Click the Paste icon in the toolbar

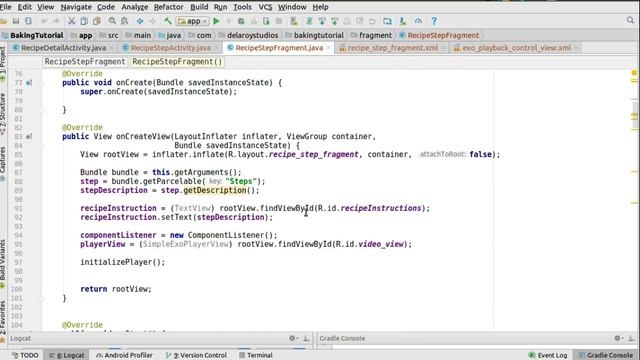(97, 21)
